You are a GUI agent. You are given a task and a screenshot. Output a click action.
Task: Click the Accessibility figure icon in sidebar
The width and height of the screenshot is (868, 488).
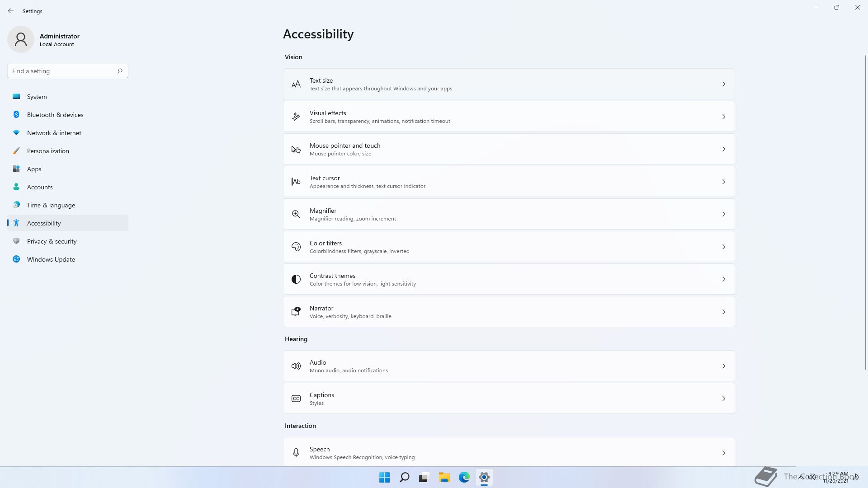tap(16, 223)
